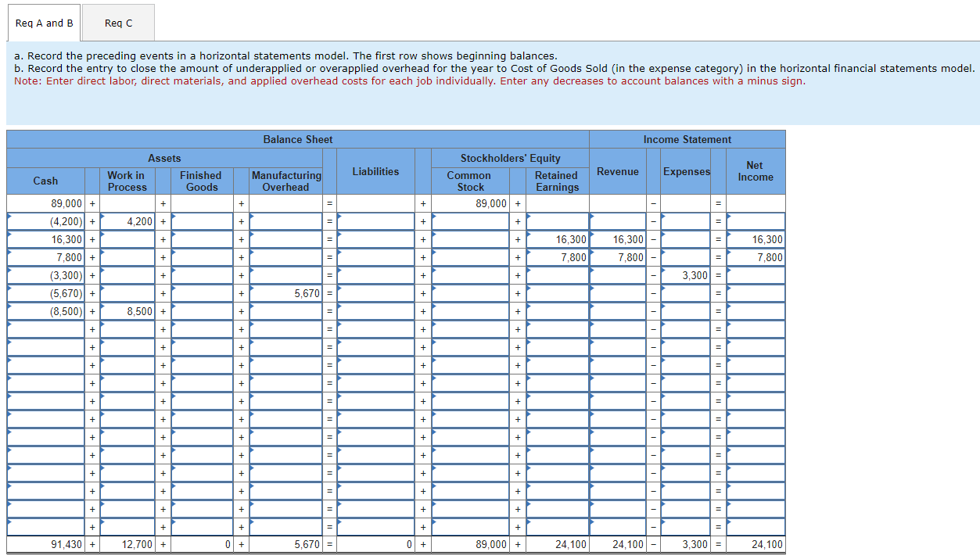Click the Common Stock cell showing 89,000
The image size is (980, 559).
click(x=469, y=203)
